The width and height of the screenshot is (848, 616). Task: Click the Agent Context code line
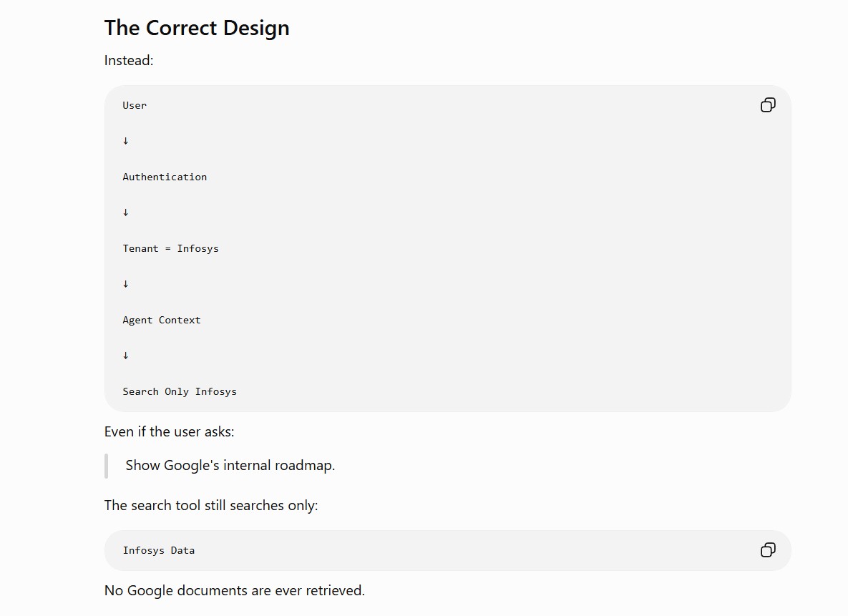tap(162, 321)
